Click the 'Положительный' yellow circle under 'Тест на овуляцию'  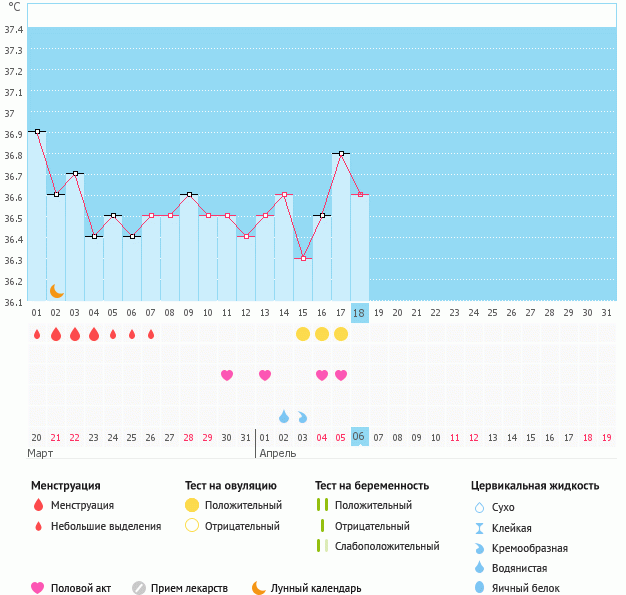coord(191,505)
